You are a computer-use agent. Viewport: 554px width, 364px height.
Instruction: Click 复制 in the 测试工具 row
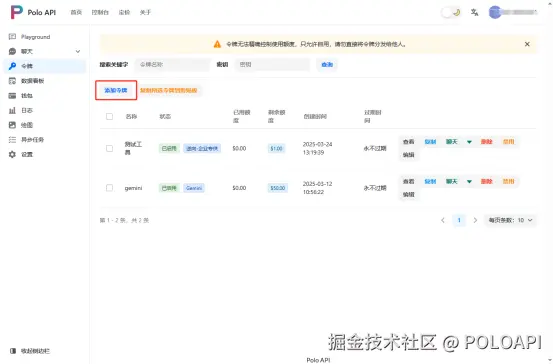click(x=430, y=142)
